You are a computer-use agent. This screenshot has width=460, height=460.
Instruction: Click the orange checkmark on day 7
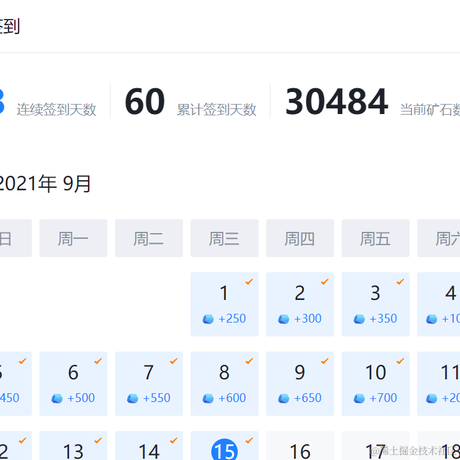pyautogui.click(x=174, y=361)
